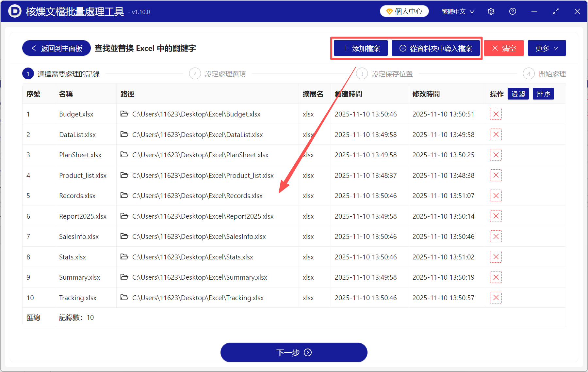Click the circled-plus icon on 從資料夾中導入檔案
Viewport: 588px width, 372px height.
click(x=403, y=48)
